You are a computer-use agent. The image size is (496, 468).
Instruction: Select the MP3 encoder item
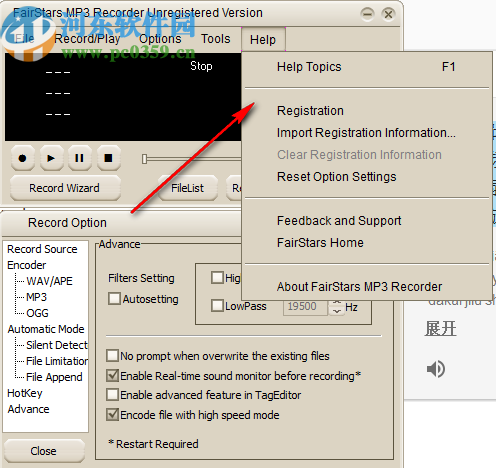click(37, 297)
